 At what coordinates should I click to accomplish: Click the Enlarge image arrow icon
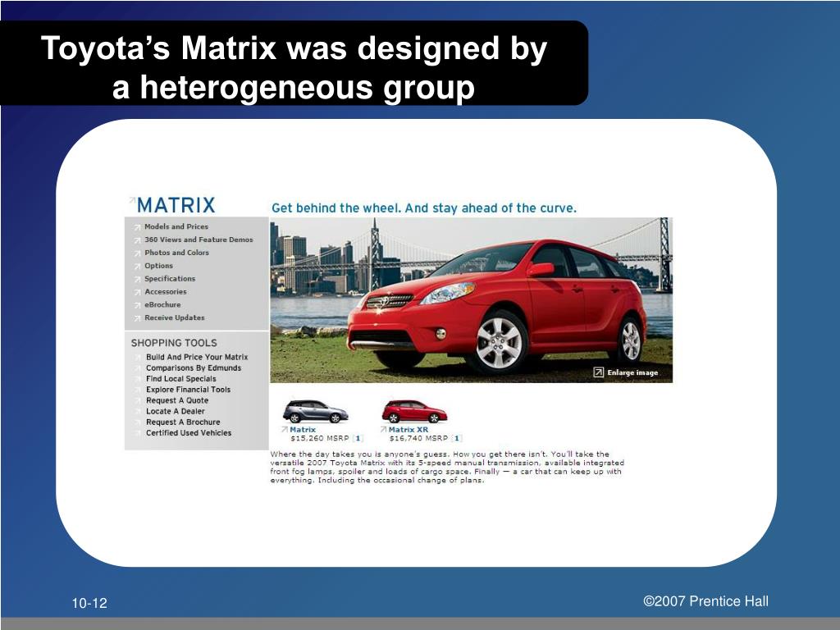coord(598,372)
